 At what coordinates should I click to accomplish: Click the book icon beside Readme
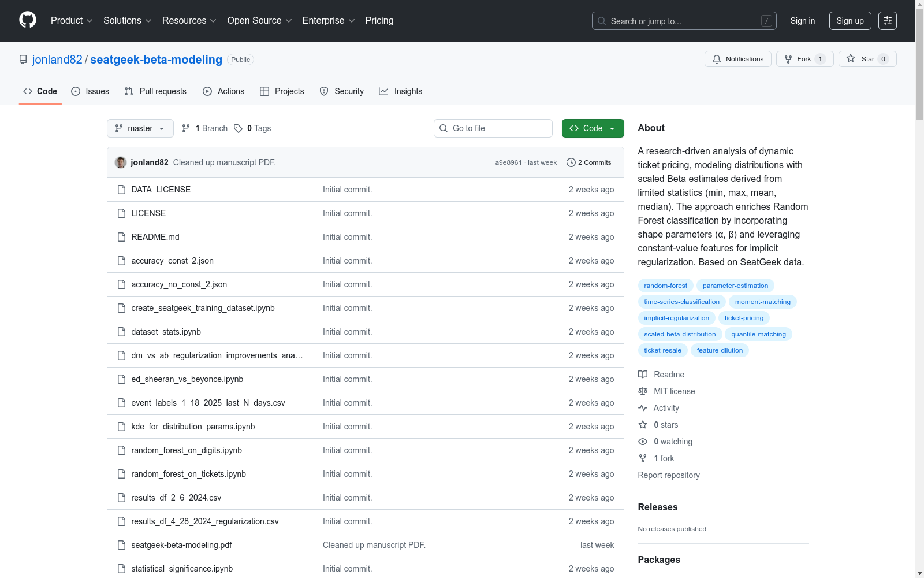pyautogui.click(x=643, y=375)
